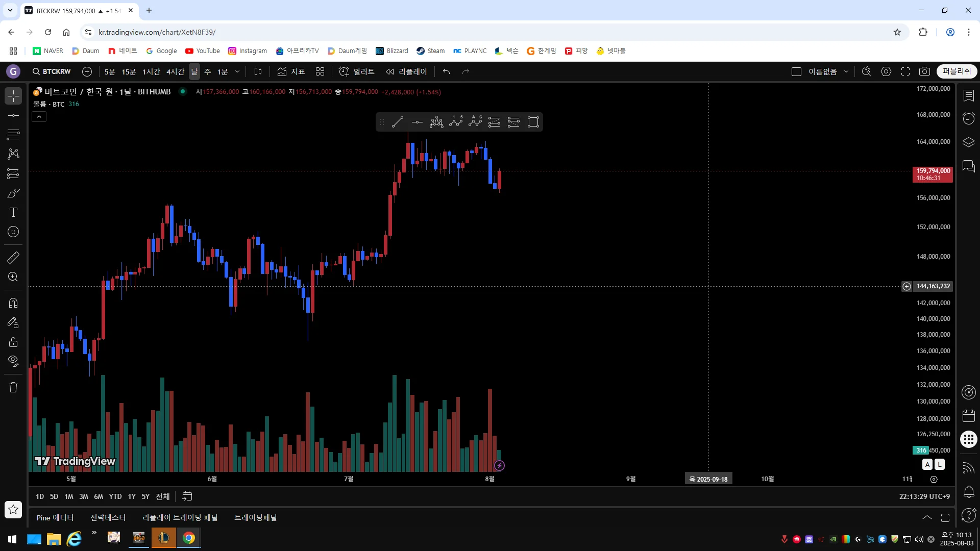Toggle log scale L button

pos(939,464)
